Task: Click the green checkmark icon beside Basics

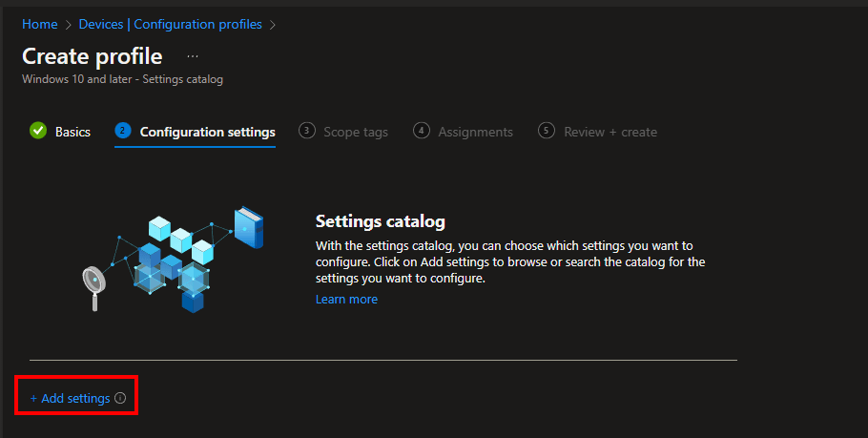Action: point(38,131)
